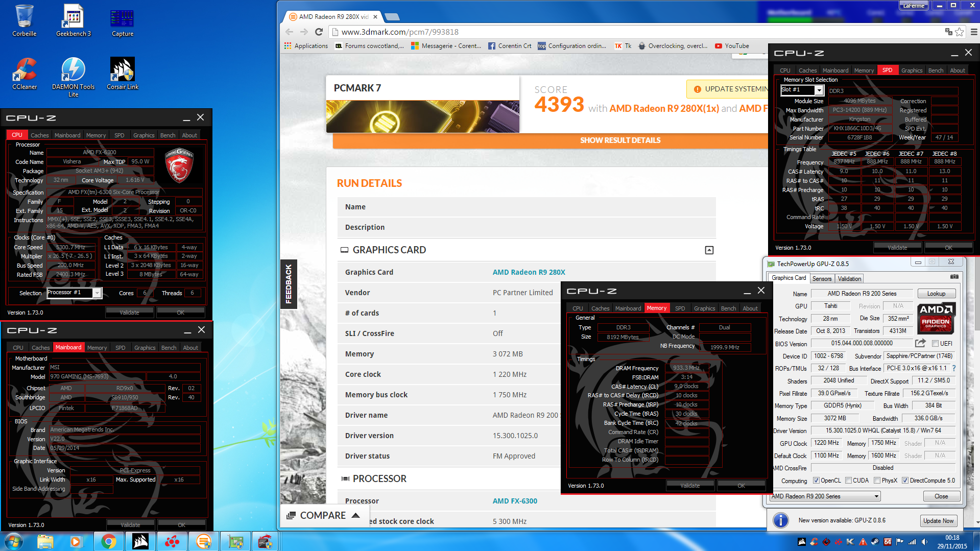
Task: Switch to Caches tab in top-left CPU-Z
Action: point(39,135)
